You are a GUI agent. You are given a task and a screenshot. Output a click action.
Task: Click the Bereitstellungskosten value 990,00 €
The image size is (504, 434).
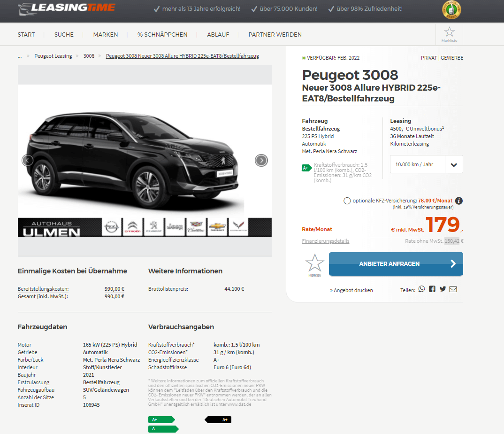(x=115, y=289)
